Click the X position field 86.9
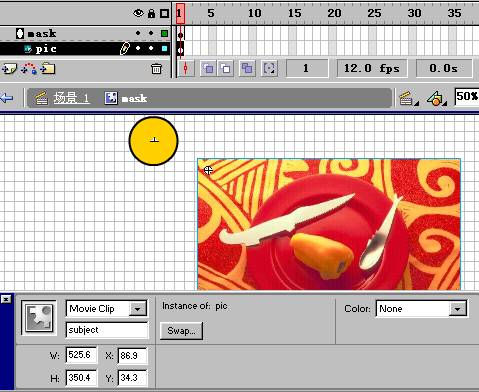Screen dimensions: 479x392 pos(133,356)
